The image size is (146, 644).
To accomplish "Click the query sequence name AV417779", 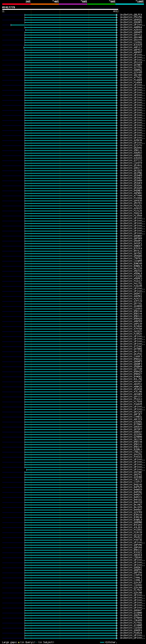I will pyautogui.click(x=8, y=8).
